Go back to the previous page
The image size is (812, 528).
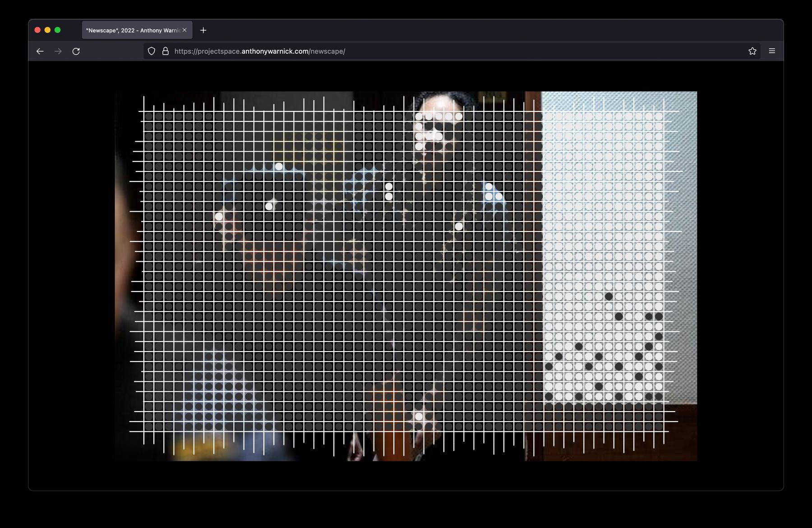click(40, 51)
